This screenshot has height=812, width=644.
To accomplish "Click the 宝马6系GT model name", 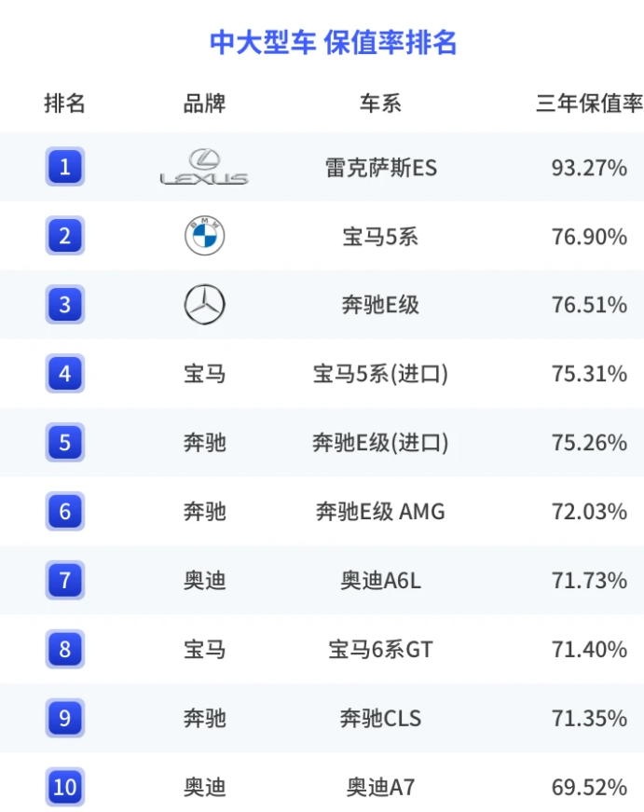I will 380,650.
